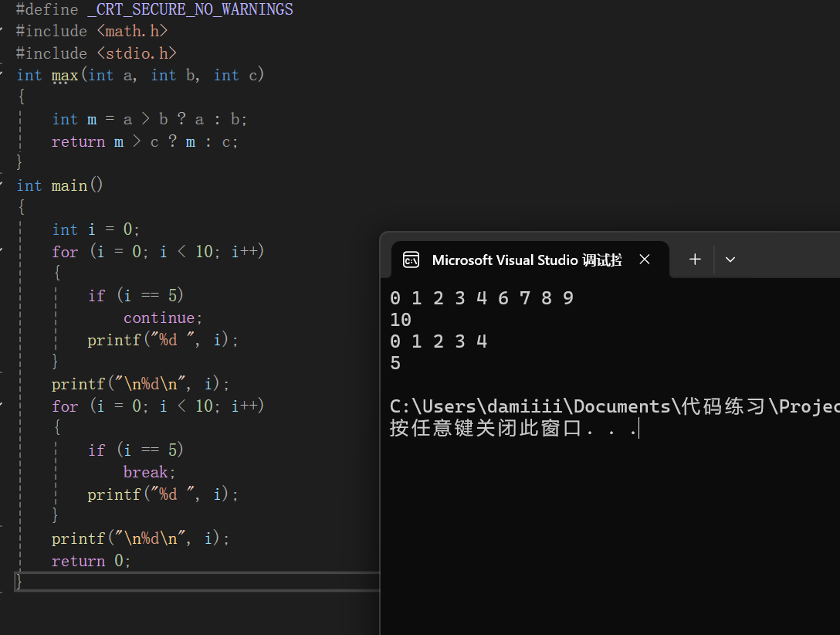The image size is (840, 635).
Task: Click the 'int i = 0;' declaration line
Action: 96,229
